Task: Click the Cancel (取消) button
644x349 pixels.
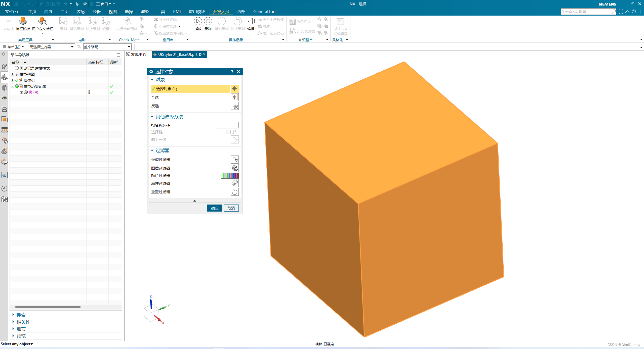Action: pos(231,208)
